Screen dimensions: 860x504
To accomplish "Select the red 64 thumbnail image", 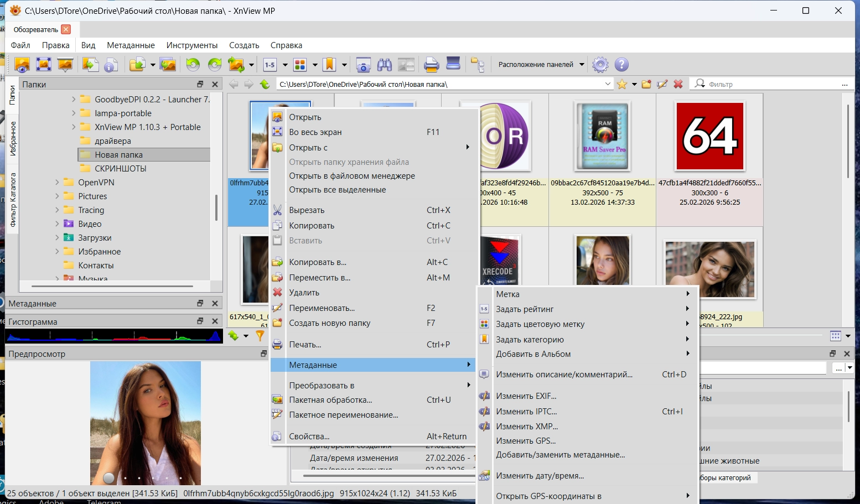I will pos(709,136).
